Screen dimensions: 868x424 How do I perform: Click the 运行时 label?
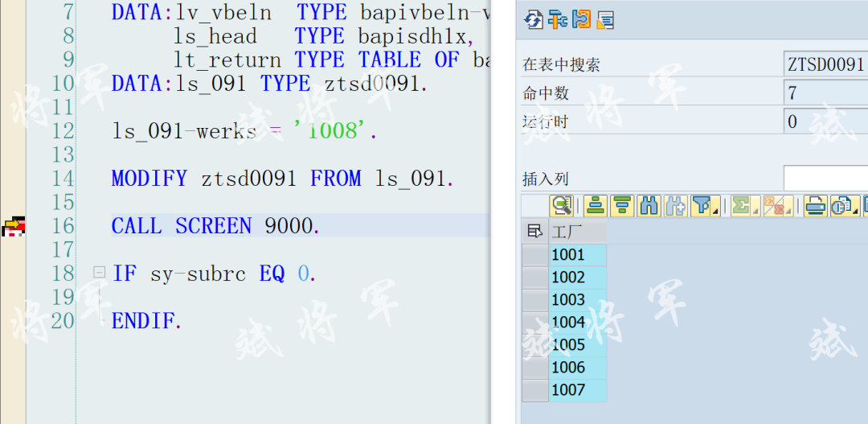coord(546,121)
